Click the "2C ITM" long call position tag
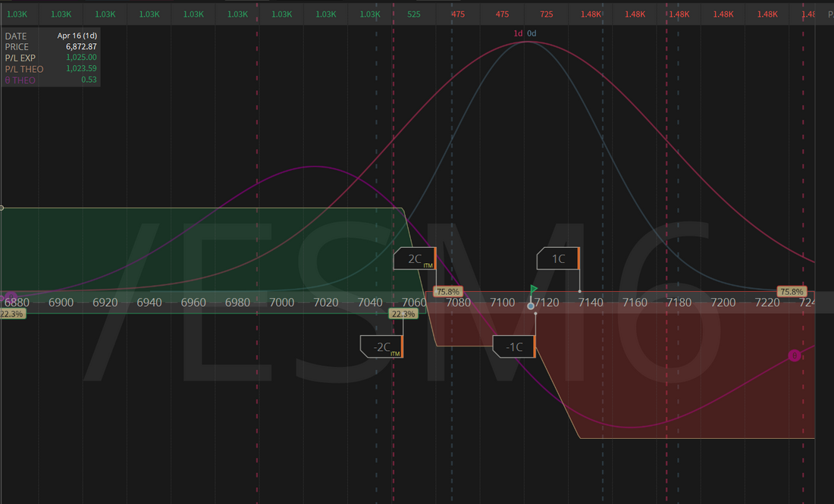 [414, 258]
